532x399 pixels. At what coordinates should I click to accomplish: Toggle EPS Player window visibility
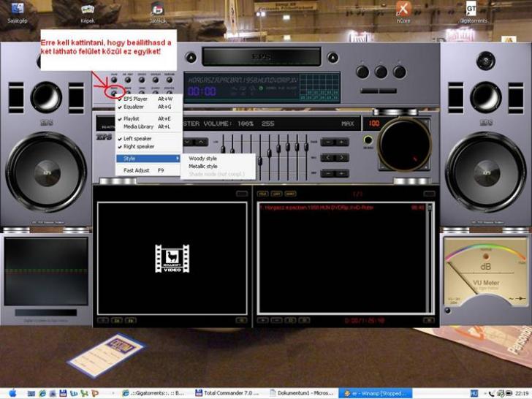tap(136, 99)
